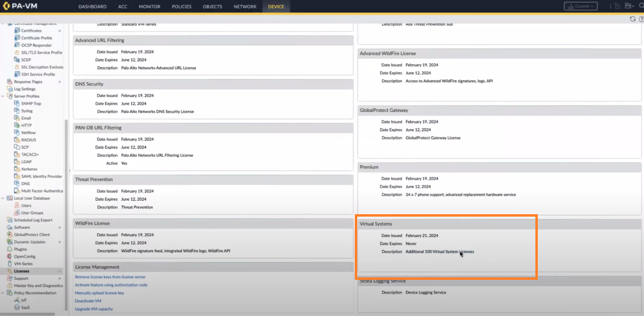Select the RADIUS profile icon in sidebar

pyautogui.click(x=17, y=140)
